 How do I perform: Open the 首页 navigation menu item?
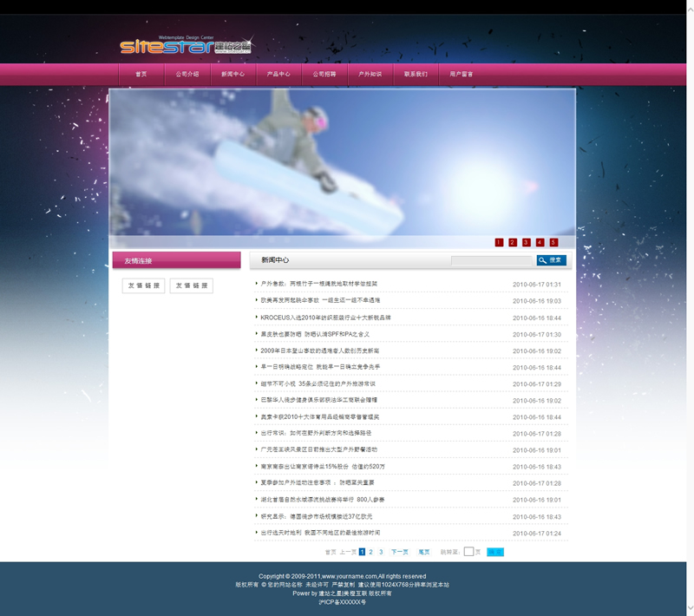click(141, 75)
